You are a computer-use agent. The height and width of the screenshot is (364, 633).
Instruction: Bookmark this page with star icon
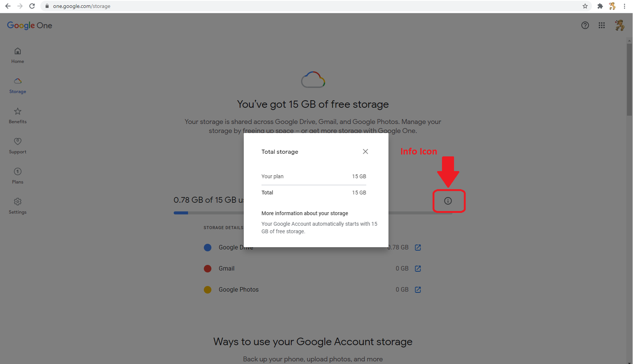coord(585,6)
